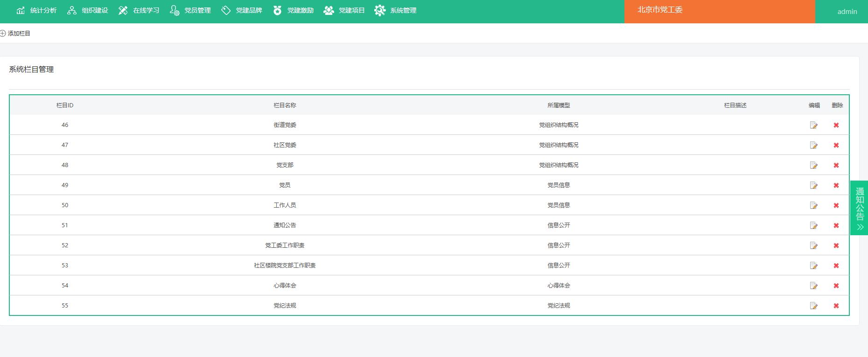Viewport: 868px width, 357px height.
Task: Delete the 心得体会 row
Action: 836,286
